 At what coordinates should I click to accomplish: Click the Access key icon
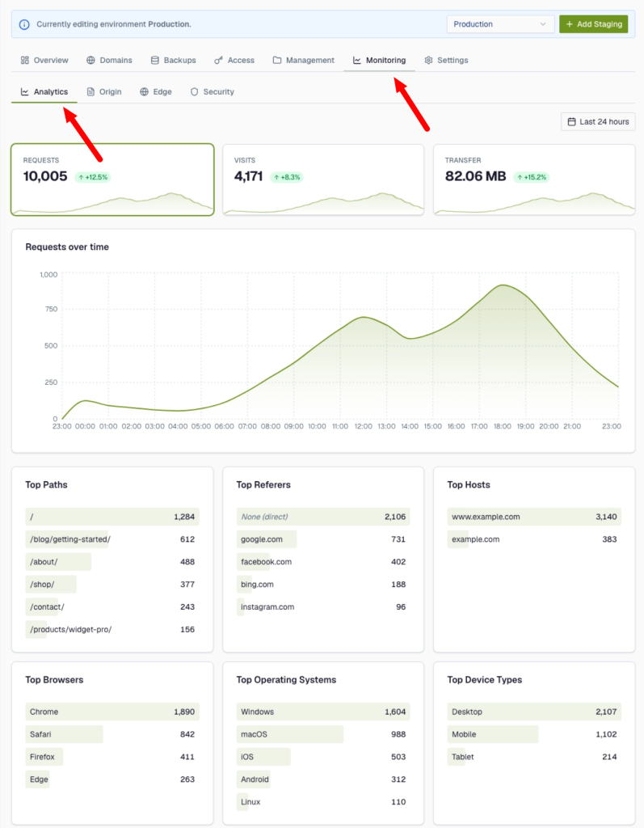point(218,60)
